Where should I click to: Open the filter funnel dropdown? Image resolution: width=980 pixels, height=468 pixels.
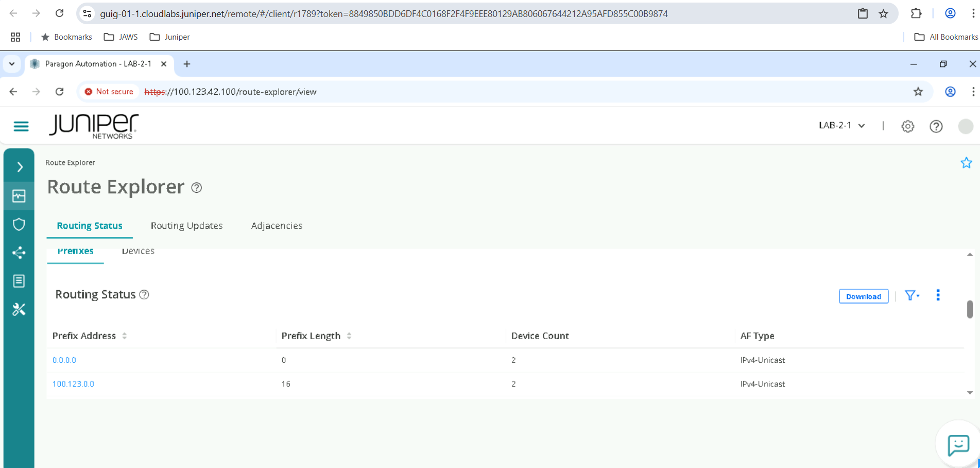point(912,296)
